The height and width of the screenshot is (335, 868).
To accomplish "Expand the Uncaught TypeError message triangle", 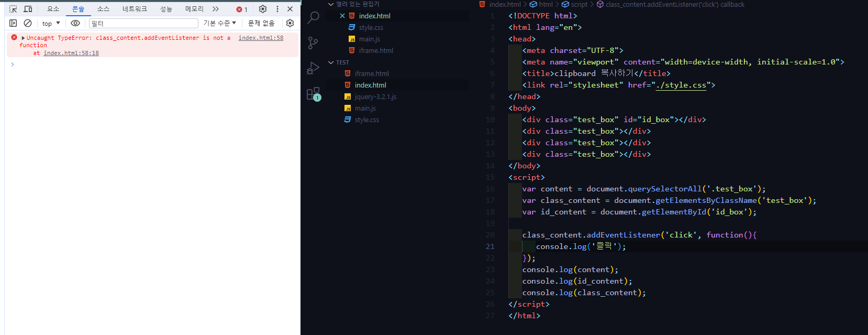I will coord(23,38).
